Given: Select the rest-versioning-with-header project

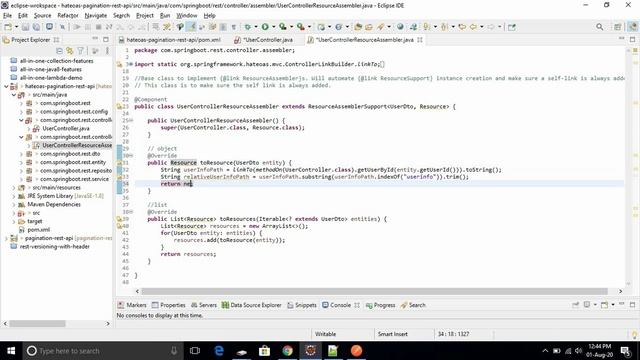Looking at the screenshot, I should 55,247.
